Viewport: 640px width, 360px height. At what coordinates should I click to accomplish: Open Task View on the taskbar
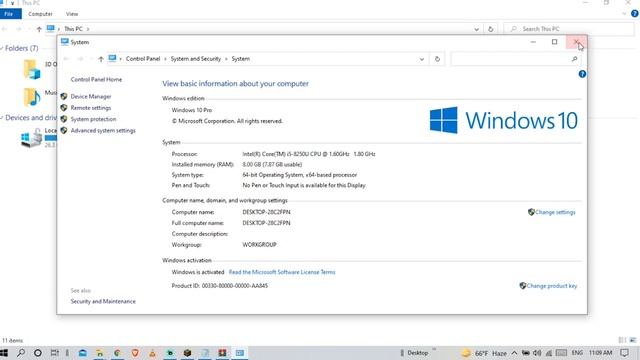click(x=54, y=353)
